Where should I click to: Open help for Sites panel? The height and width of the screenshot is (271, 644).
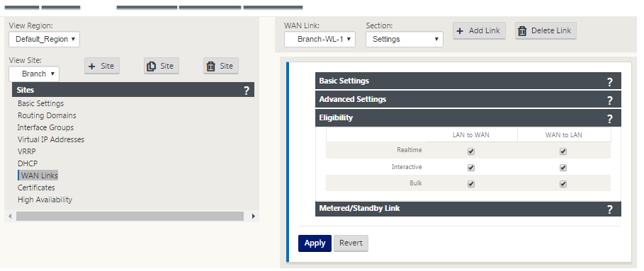247,91
